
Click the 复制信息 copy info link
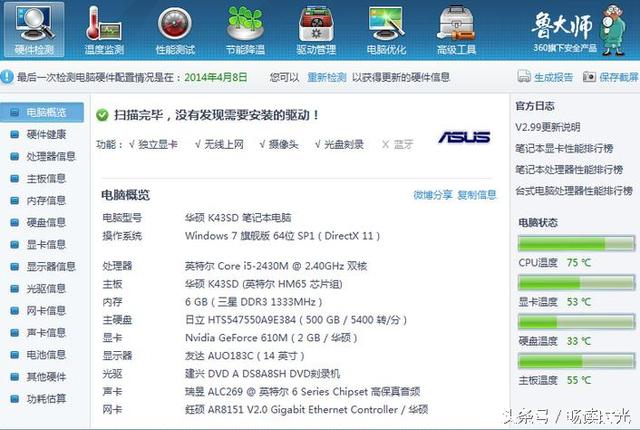pos(477,195)
